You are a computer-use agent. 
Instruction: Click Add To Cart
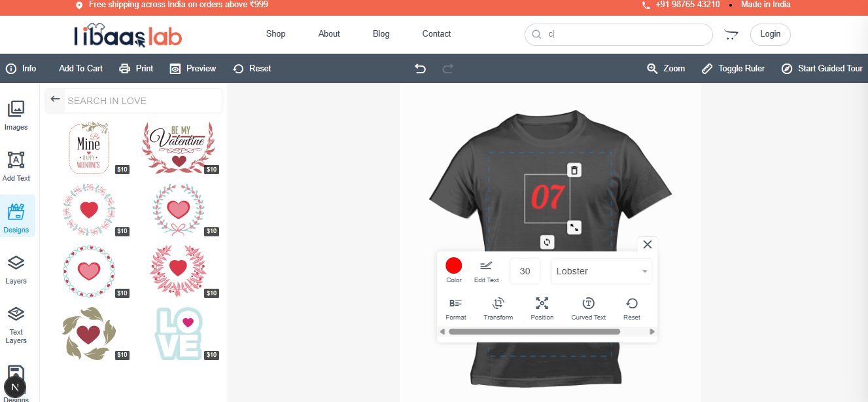(x=80, y=69)
